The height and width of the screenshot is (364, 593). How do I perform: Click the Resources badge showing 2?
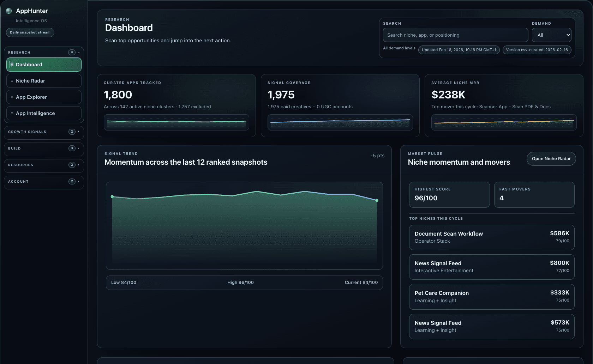click(x=72, y=165)
